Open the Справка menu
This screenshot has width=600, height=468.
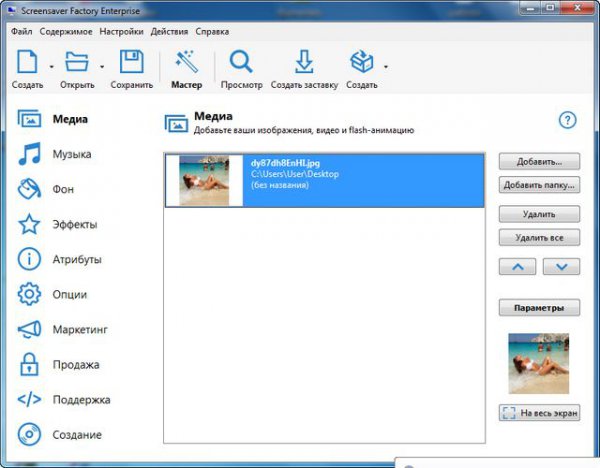tap(212, 31)
